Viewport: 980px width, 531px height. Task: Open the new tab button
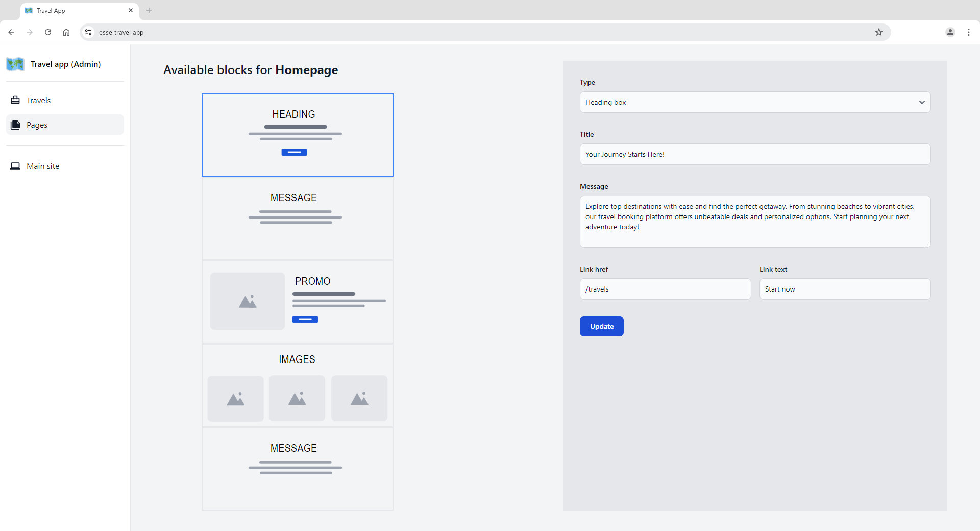point(149,10)
